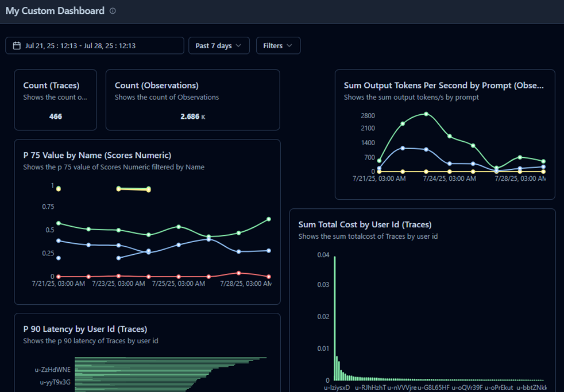Click the tallest green bar in Sum Total Cost chart
This screenshot has height=392, width=564.
(x=335, y=319)
